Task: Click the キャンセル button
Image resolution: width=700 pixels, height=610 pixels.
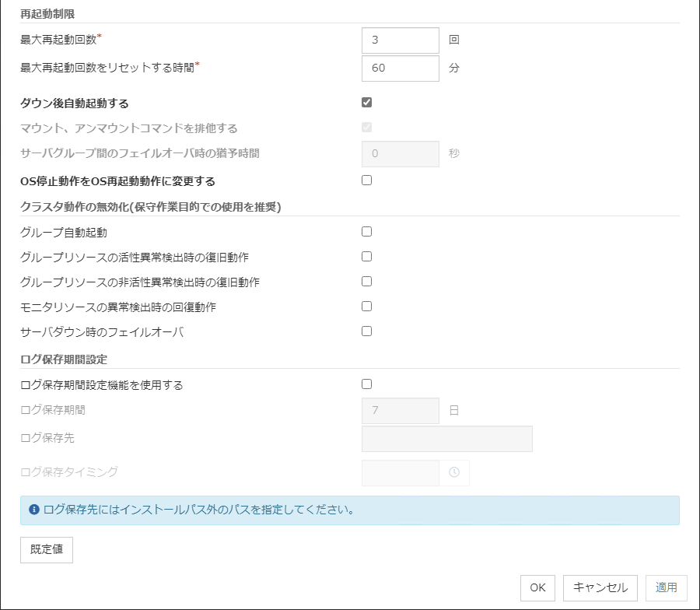Action: 600,588
